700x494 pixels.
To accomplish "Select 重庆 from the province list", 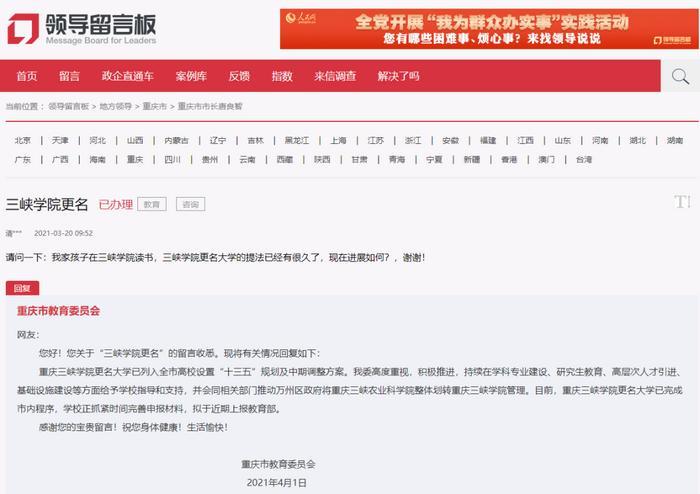I will [136, 160].
